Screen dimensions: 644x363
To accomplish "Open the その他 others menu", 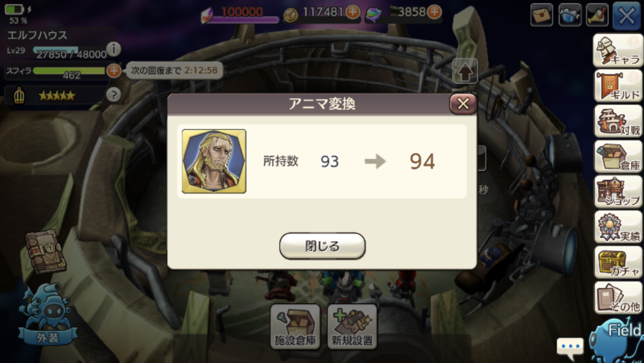I will point(618,298).
